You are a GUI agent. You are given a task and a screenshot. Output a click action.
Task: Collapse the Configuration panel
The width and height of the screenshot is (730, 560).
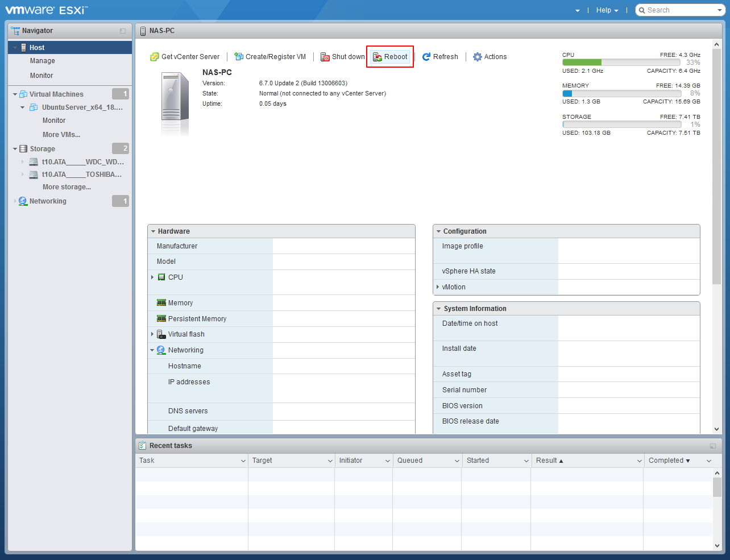coord(438,231)
